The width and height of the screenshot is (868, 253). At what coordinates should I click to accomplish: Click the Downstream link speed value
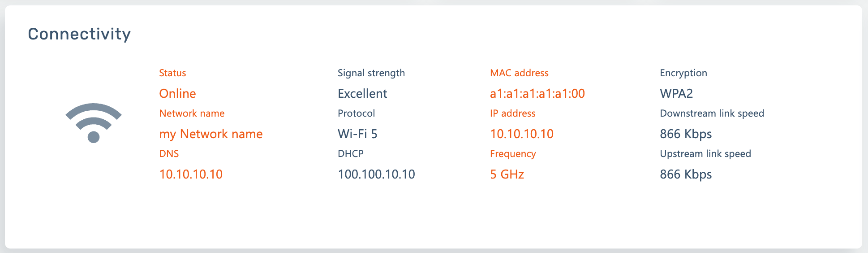pyautogui.click(x=686, y=134)
